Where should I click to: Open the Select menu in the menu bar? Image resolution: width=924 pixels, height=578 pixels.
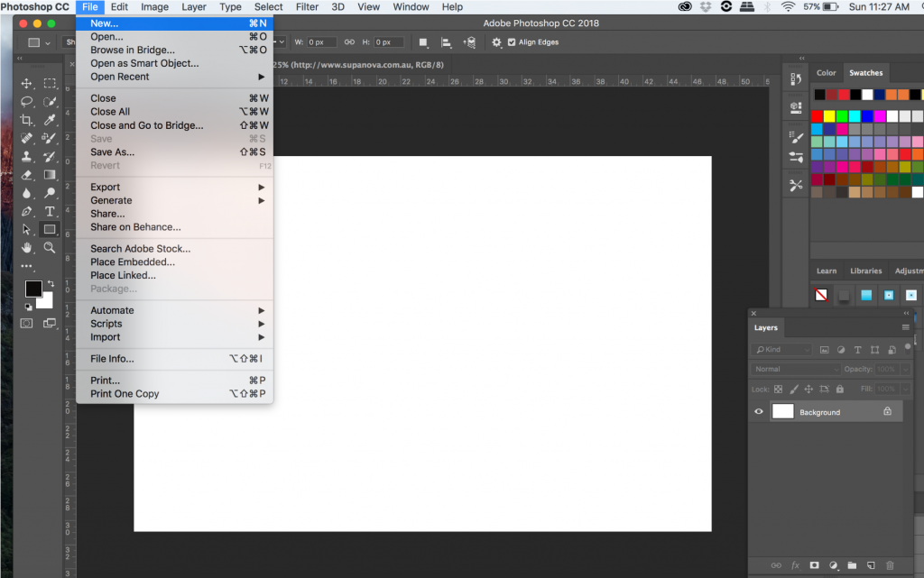tap(268, 6)
